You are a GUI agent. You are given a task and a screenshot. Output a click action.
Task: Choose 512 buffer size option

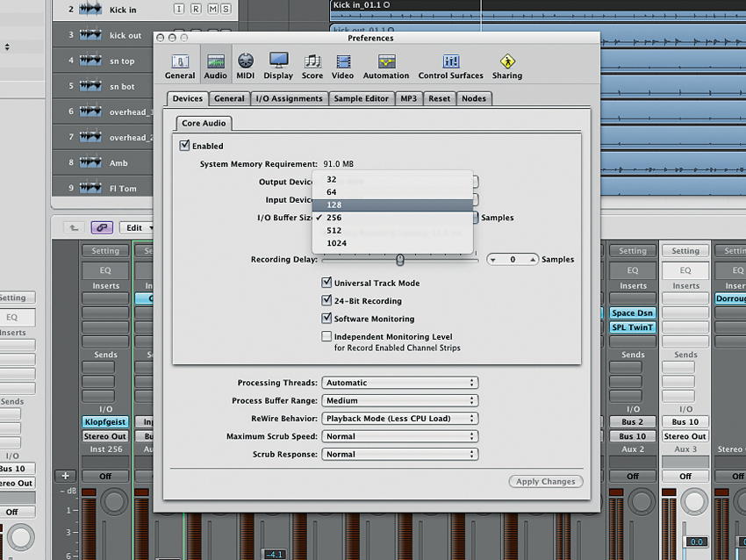coord(392,230)
